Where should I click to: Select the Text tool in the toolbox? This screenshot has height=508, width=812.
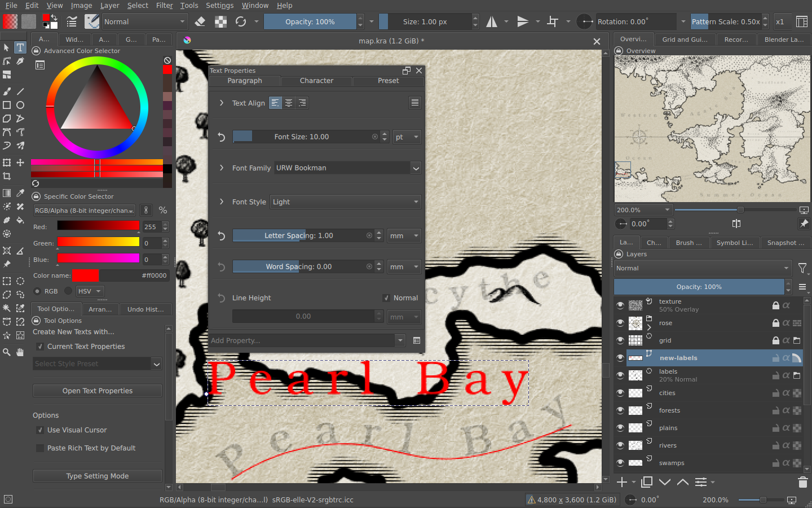(20, 47)
